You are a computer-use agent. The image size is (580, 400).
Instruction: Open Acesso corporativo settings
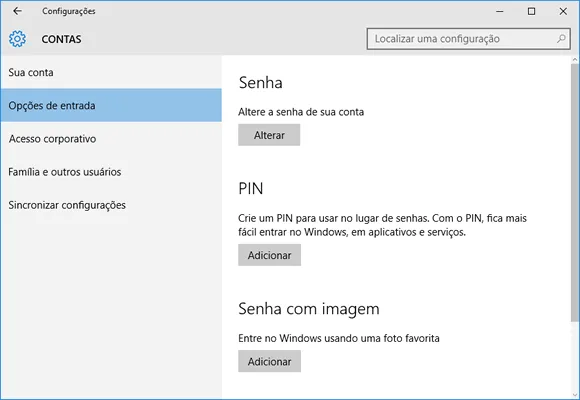(x=111, y=139)
